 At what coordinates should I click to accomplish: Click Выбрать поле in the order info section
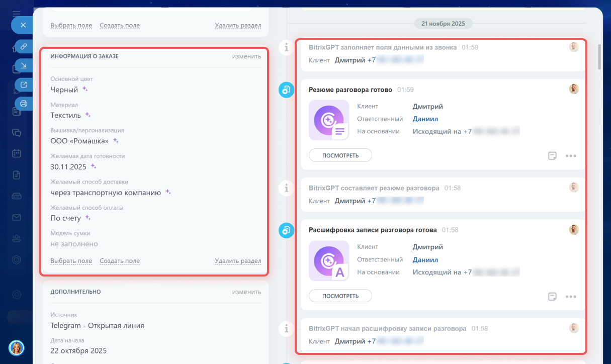coord(71,261)
